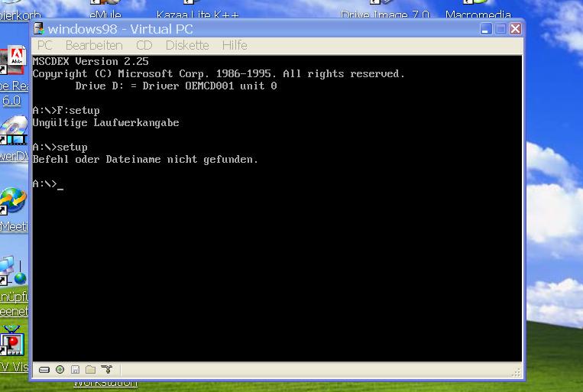Select the network connection shortcut desktop icon
The height and width of the screenshot is (392, 583).
tap(14, 271)
